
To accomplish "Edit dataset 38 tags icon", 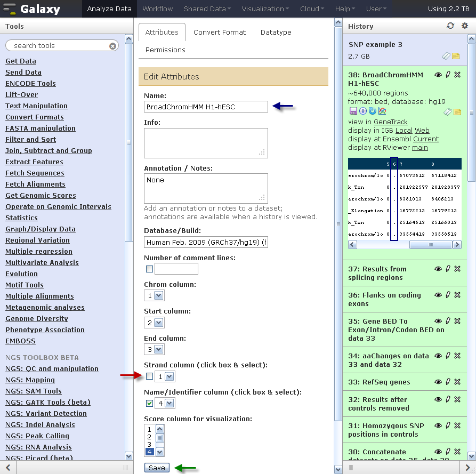I will click(x=447, y=112).
